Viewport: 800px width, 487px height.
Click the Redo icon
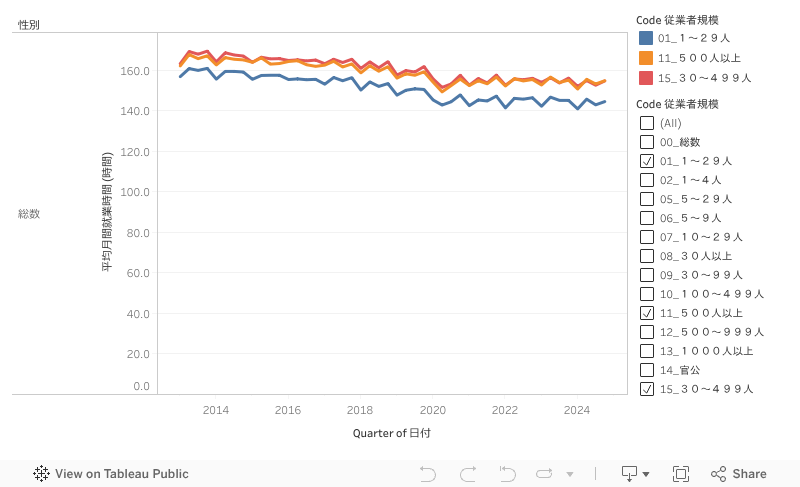pyautogui.click(x=467, y=474)
